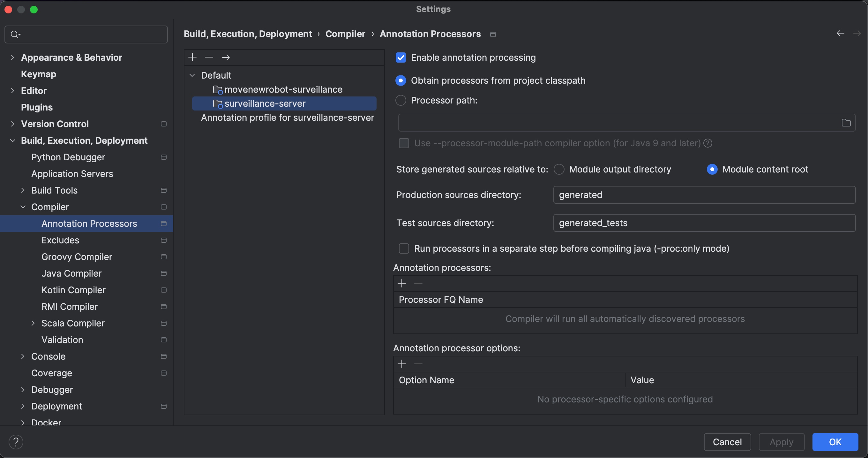Click Test sources directory field
868x458 pixels.
704,223
